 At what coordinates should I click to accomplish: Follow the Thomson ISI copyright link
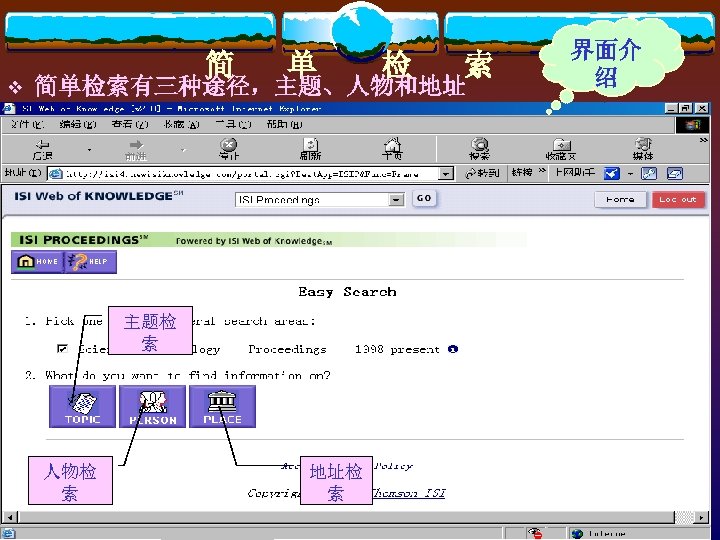tap(409, 493)
